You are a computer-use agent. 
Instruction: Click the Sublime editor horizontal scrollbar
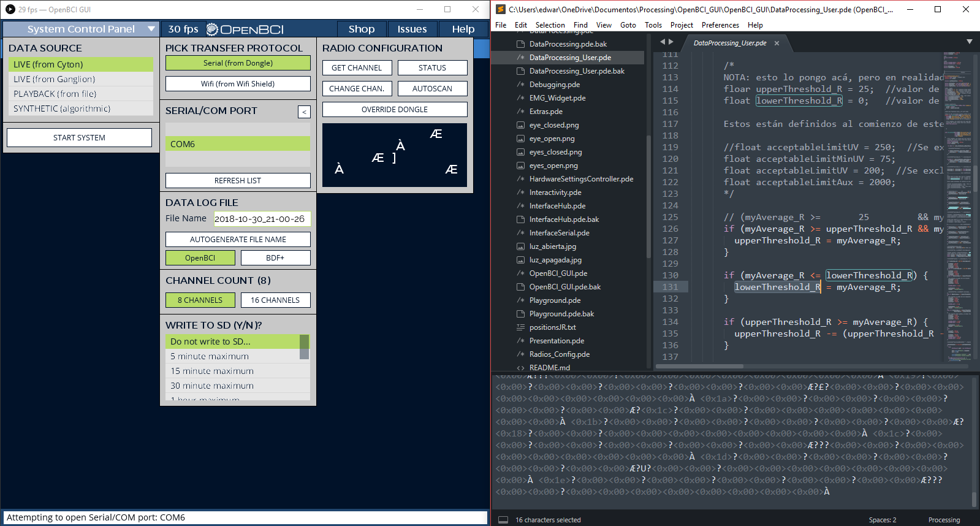[x=700, y=366]
